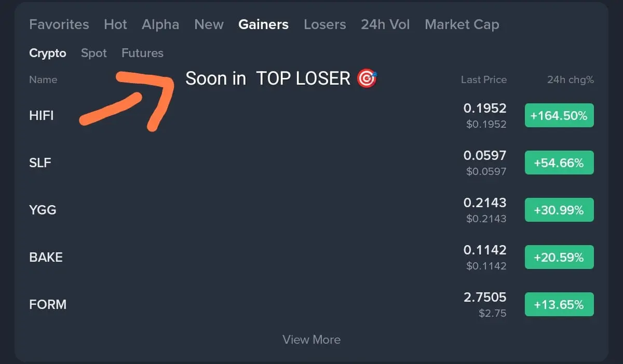
Task: Show the Market Cap tab
Action: click(x=462, y=24)
